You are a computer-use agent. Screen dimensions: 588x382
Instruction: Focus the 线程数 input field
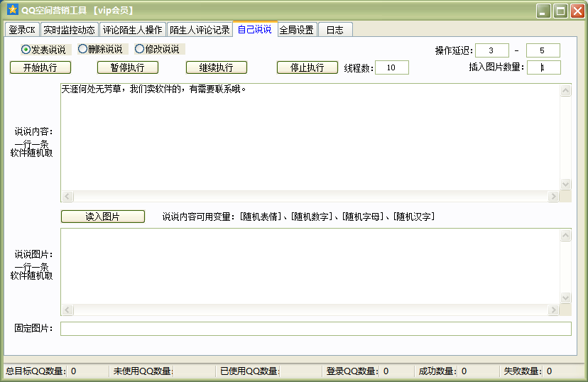coord(392,67)
